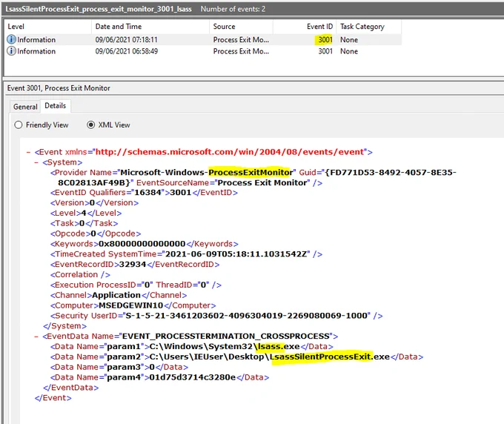Open the Details tab
Image resolution: width=504 pixels, height=424 pixels.
[x=56, y=106]
